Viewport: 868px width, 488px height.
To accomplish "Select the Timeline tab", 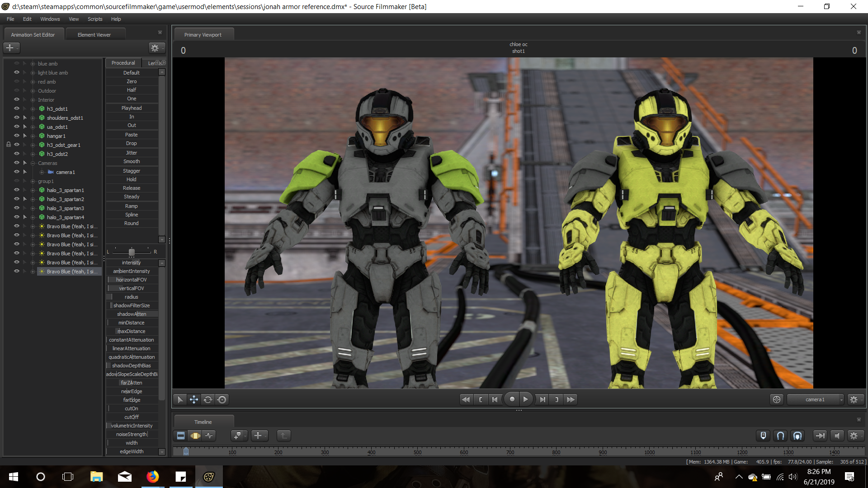I will coord(203,422).
